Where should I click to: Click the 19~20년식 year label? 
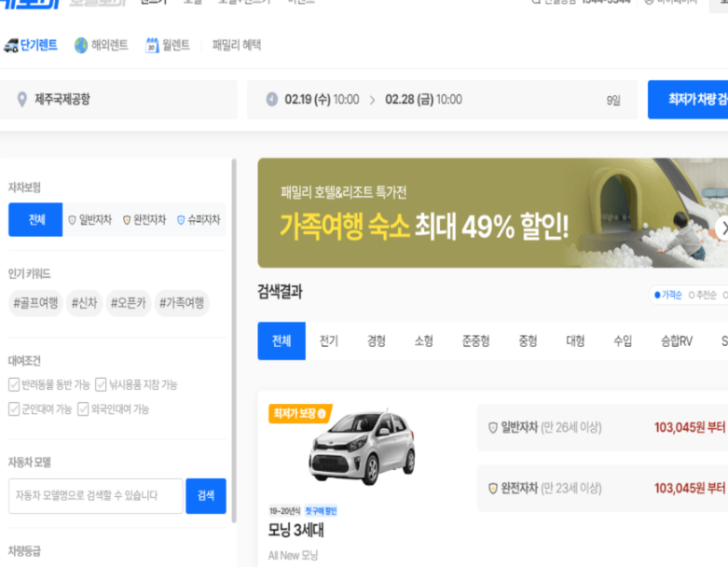click(x=284, y=511)
